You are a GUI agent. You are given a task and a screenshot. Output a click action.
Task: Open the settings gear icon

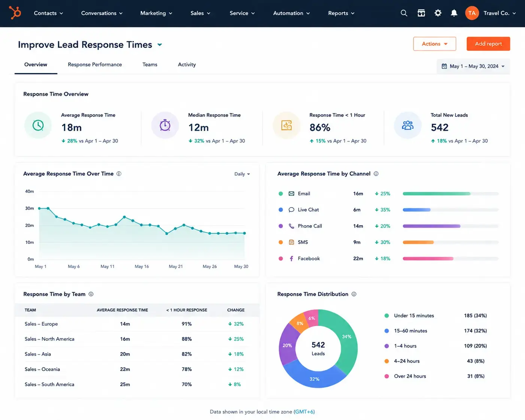(x=438, y=13)
